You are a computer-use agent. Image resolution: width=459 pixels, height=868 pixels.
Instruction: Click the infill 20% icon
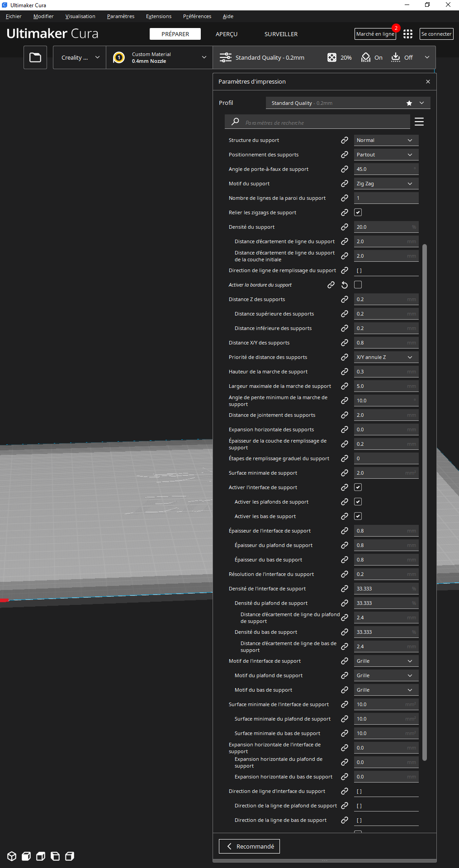click(x=332, y=57)
